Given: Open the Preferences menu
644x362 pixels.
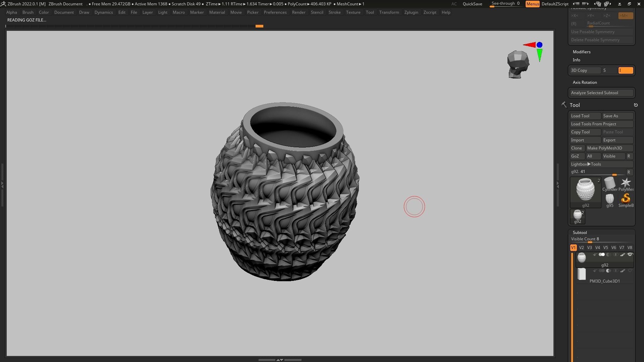Looking at the screenshot, I should pyautogui.click(x=275, y=12).
